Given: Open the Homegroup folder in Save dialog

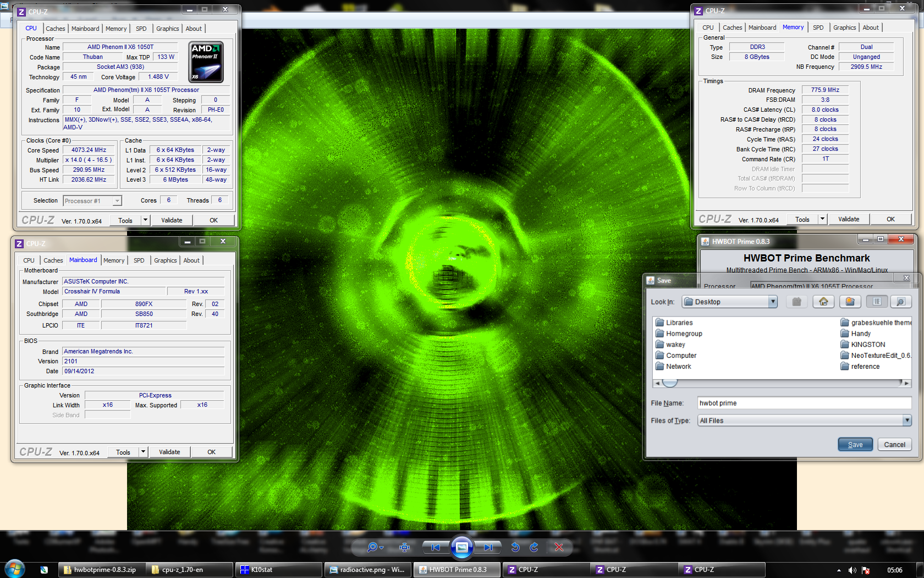Looking at the screenshot, I should 679,334.
